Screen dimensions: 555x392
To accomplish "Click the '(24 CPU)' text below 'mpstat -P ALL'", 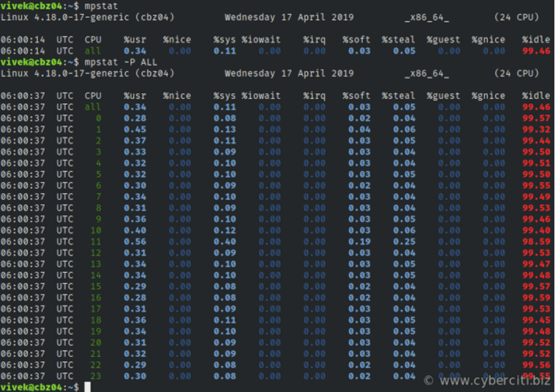I will (x=516, y=73).
